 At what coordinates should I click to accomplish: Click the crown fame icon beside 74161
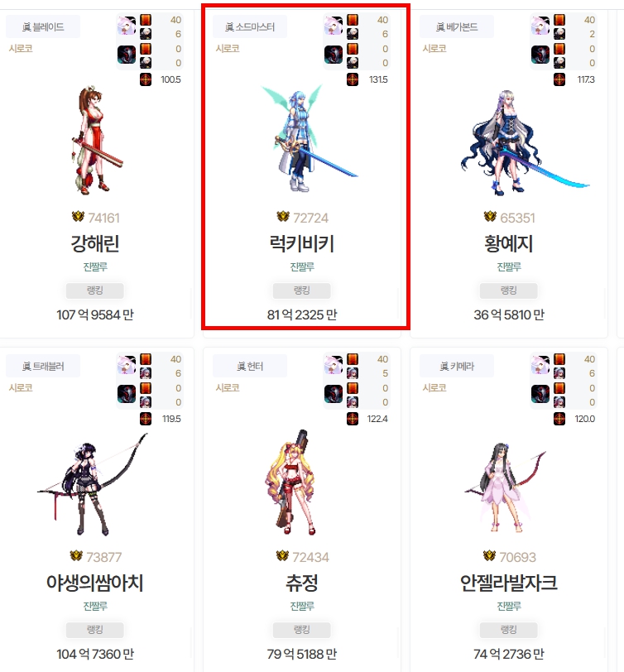pos(78,217)
